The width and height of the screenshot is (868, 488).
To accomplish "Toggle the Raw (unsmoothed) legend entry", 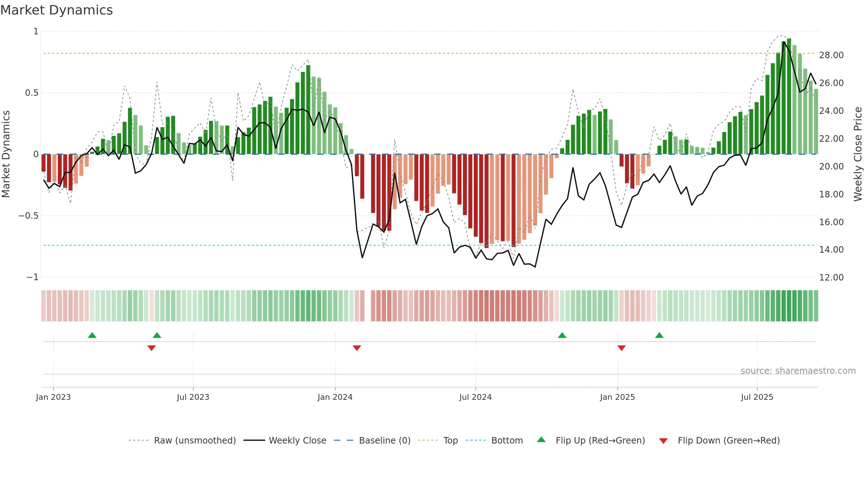I will point(182,440).
